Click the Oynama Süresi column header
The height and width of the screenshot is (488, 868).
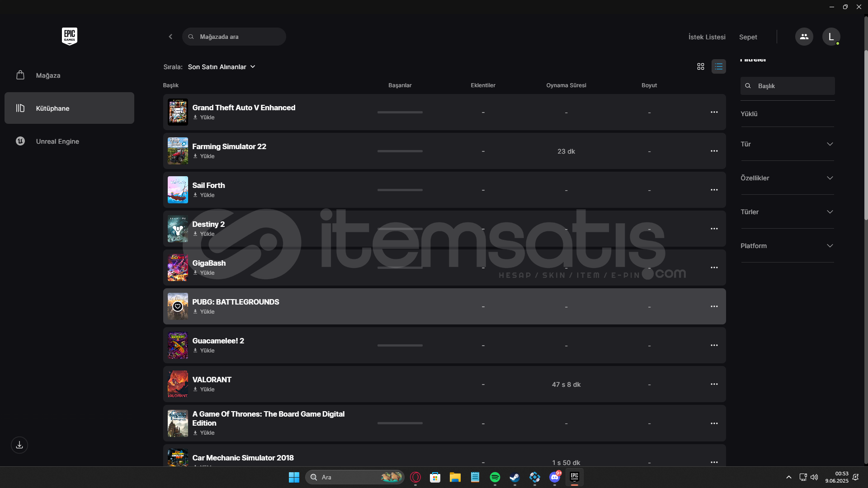566,85
